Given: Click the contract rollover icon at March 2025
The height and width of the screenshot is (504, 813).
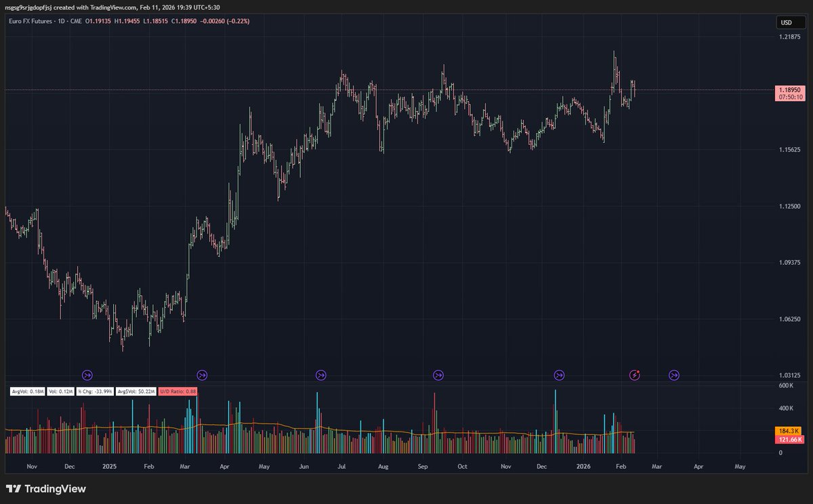Looking at the screenshot, I should 202,375.
